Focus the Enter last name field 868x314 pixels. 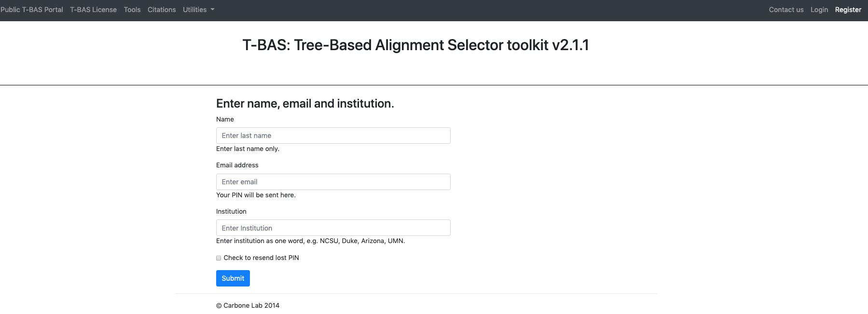pyautogui.click(x=333, y=136)
